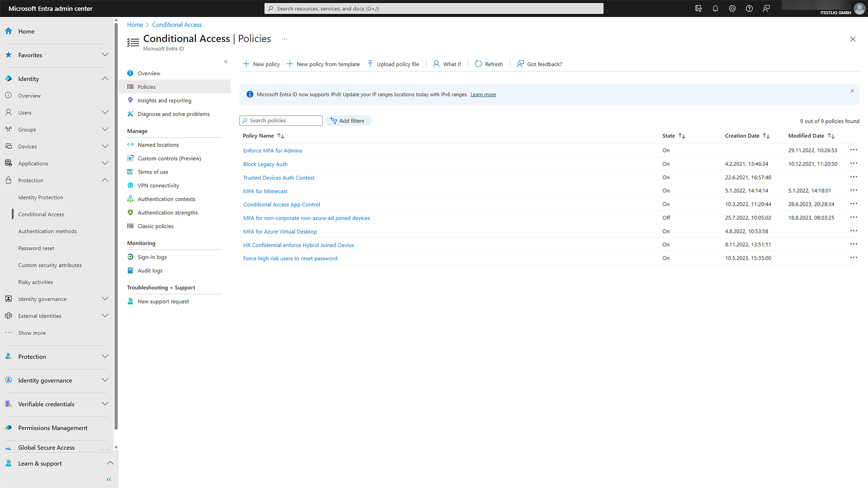Expand the Verifiable credentials section
Viewport: 868px width, 488px height.
[x=105, y=404]
